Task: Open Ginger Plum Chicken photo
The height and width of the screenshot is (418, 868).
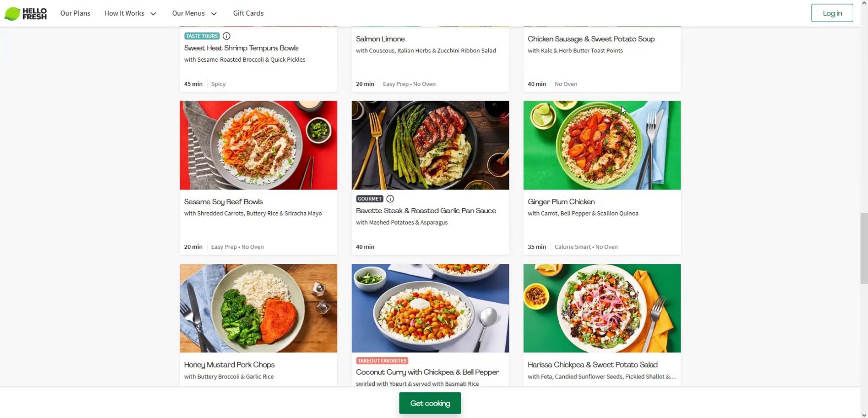Action: (602, 145)
